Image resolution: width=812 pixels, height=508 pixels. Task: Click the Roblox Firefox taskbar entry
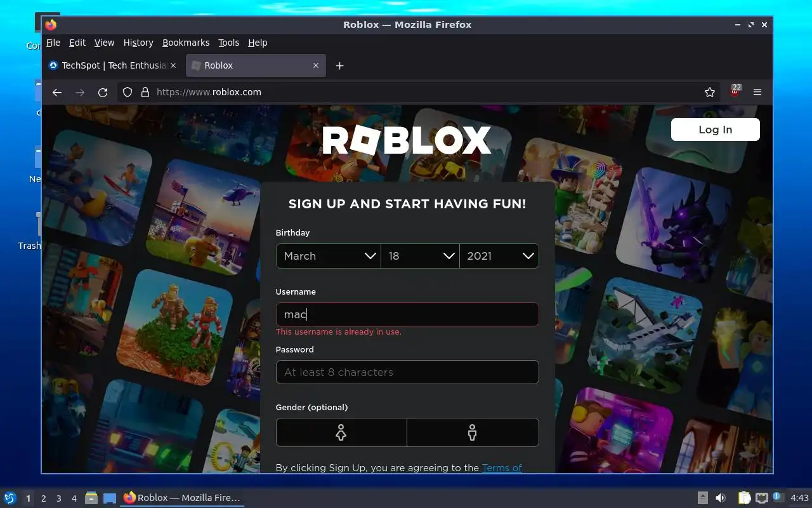click(182, 498)
